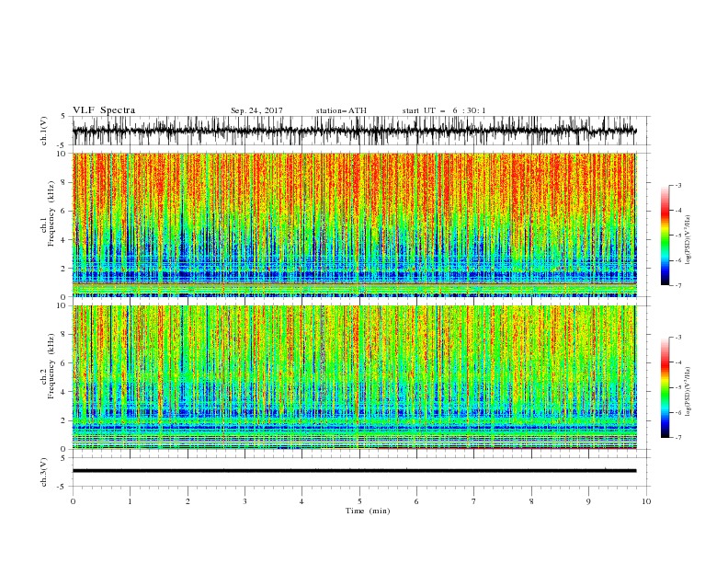Click the "ch.1(V)" waveform axis label
728x563 pixels.
[x=44, y=131]
